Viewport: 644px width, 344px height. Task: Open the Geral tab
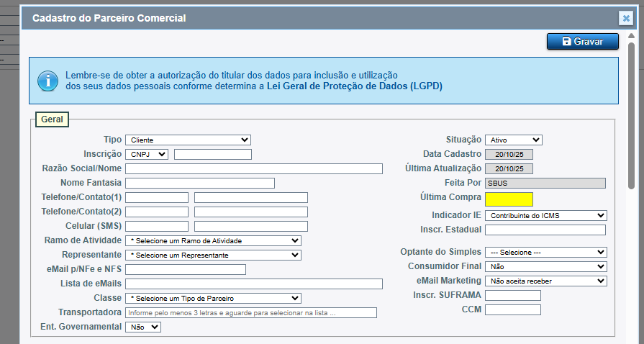pyautogui.click(x=52, y=119)
